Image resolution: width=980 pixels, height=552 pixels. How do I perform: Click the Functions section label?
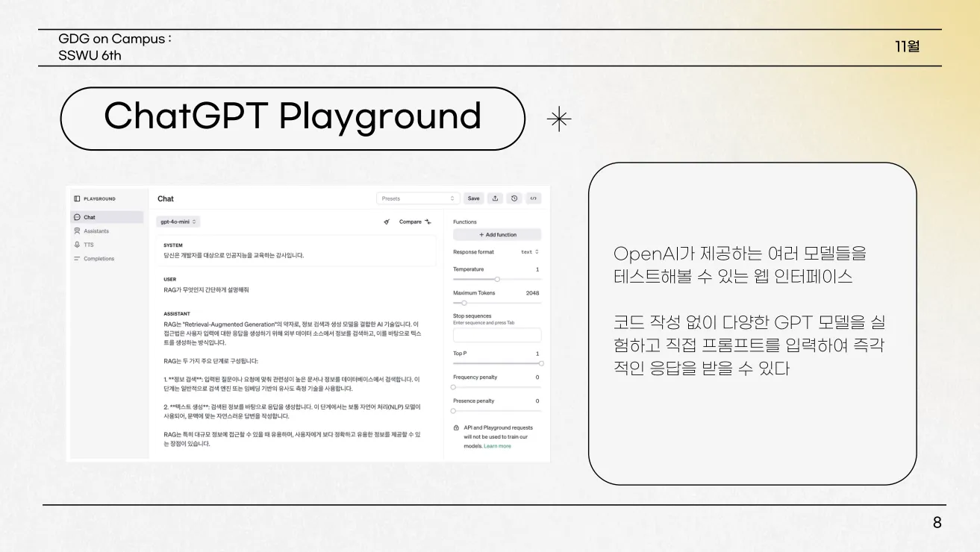pos(465,222)
